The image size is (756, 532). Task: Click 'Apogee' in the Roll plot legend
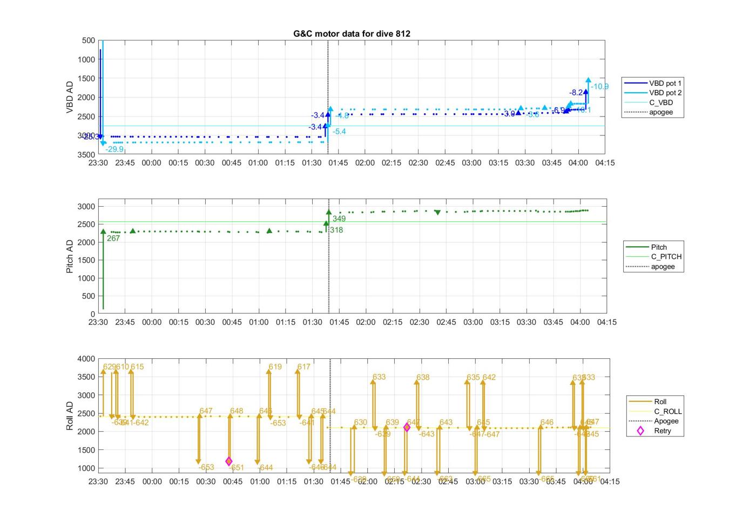coord(666,421)
